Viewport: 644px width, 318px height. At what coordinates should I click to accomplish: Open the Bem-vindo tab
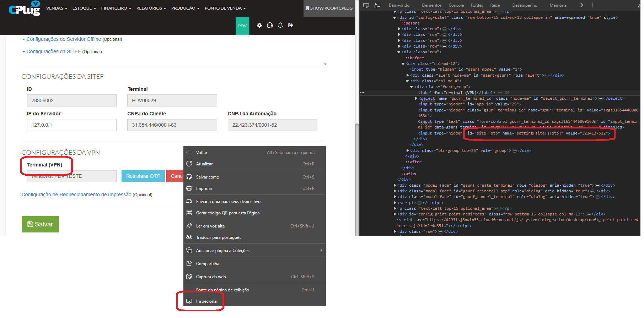coord(399,5)
